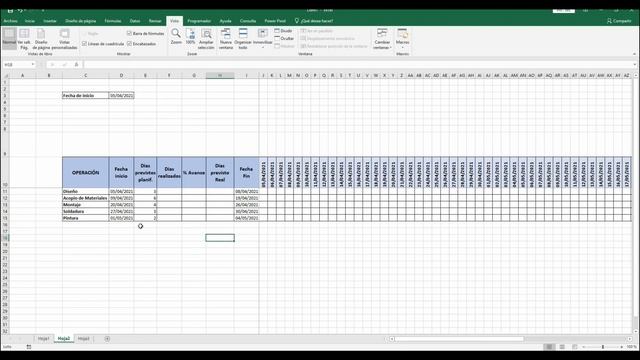Adjust the zoom slider in status bar
Screen dimensions: 640x360
coord(603,347)
